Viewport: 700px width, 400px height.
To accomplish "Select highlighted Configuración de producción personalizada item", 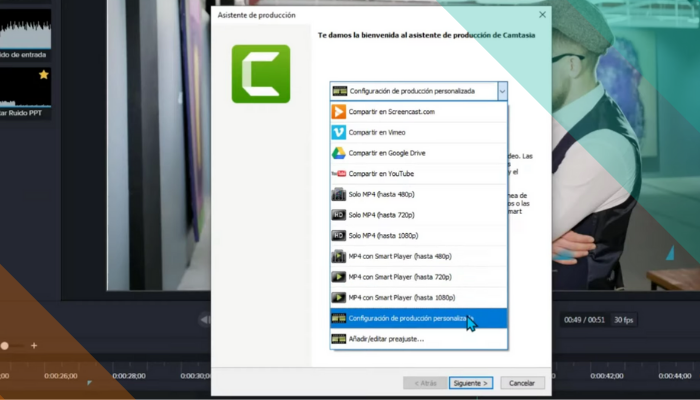I will click(418, 318).
